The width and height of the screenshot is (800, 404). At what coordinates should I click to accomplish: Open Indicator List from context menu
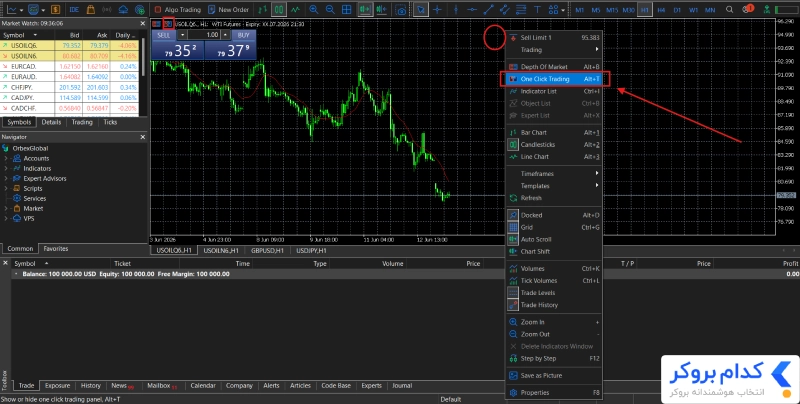tap(554, 91)
